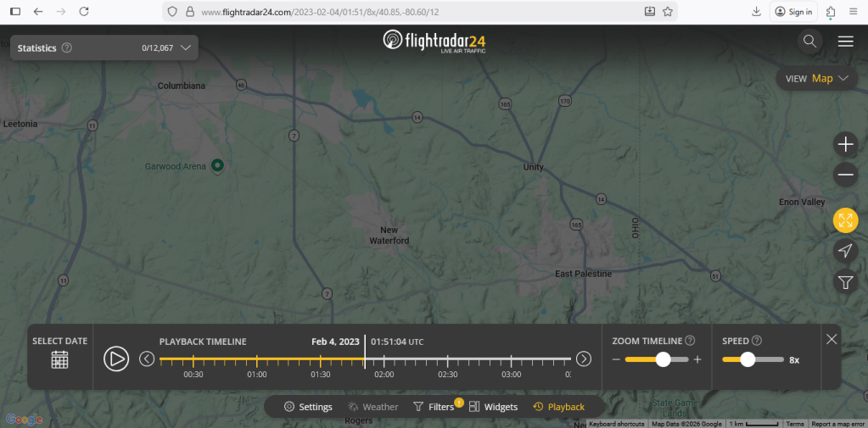Close the playback timeline panel
The height and width of the screenshot is (428, 868).
pyautogui.click(x=832, y=339)
